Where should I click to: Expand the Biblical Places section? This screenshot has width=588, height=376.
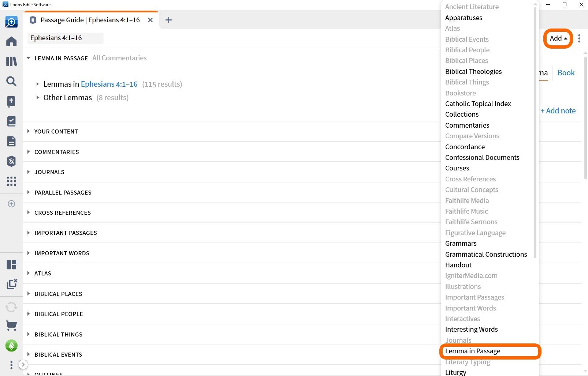29,294
